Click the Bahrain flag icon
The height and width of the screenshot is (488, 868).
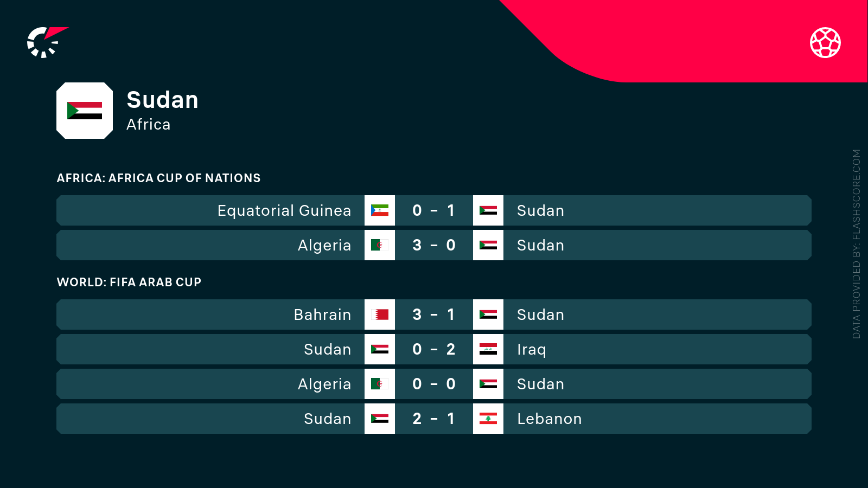click(380, 314)
